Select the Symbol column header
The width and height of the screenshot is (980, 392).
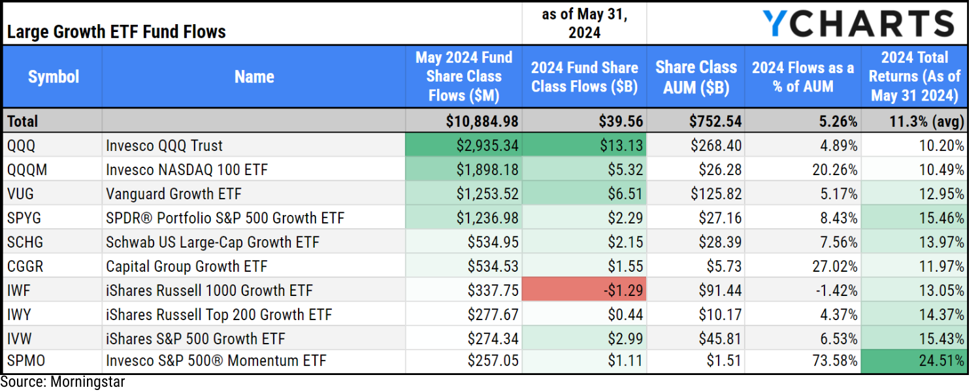(x=53, y=76)
